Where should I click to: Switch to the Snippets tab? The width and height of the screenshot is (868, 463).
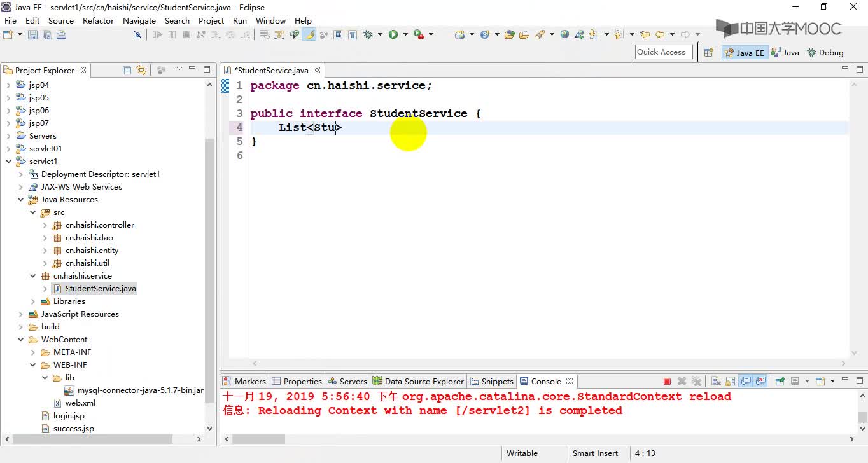(x=492, y=381)
